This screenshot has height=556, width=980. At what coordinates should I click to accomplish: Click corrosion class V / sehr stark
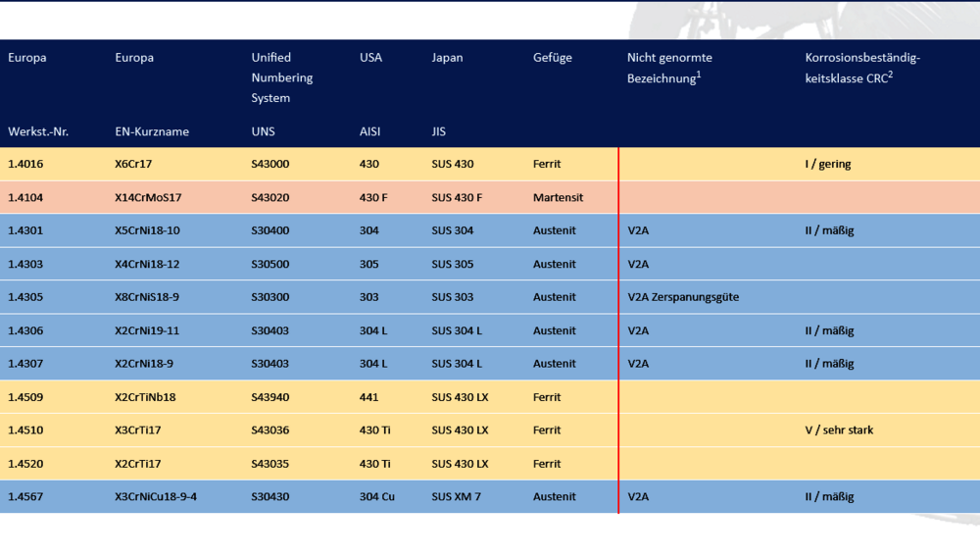click(x=840, y=430)
